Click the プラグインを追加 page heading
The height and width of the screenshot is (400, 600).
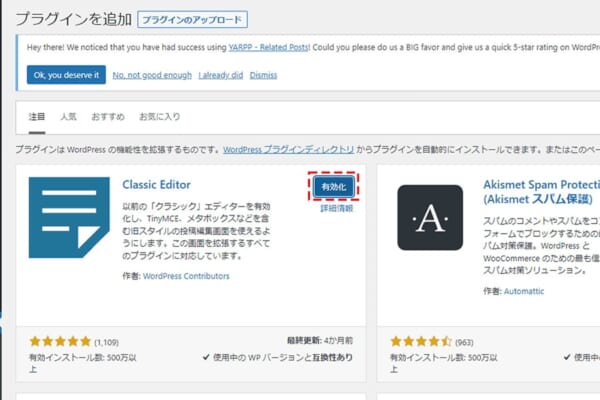pyautogui.click(x=73, y=19)
